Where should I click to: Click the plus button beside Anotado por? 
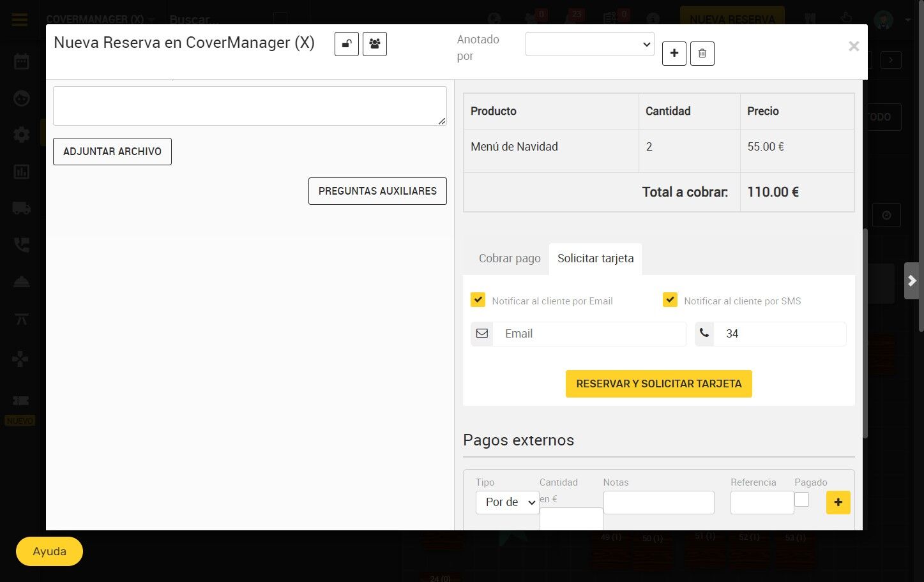[x=674, y=54]
